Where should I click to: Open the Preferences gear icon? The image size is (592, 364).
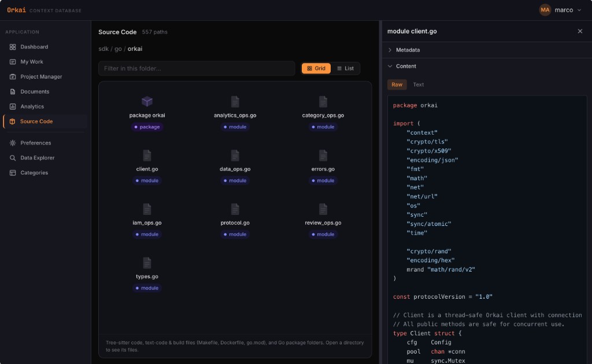point(13,143)
